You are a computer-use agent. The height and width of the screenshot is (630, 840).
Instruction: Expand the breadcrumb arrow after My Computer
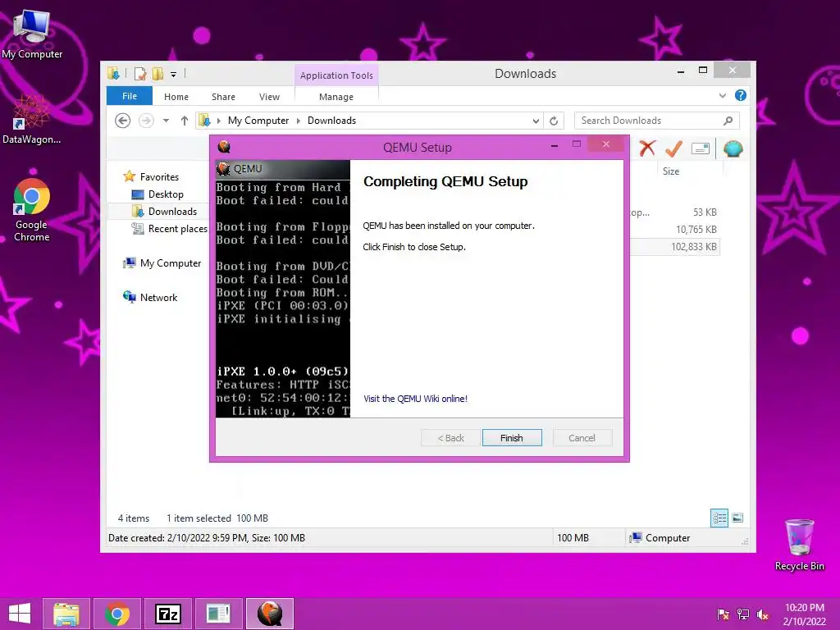[298, 121]
